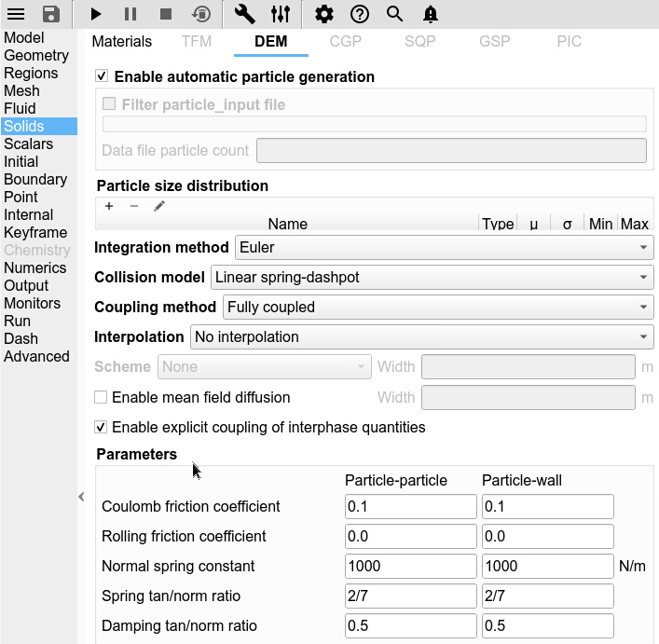Collapse the side panel with the arrow

pyautogui.click(x=82, y=498)
